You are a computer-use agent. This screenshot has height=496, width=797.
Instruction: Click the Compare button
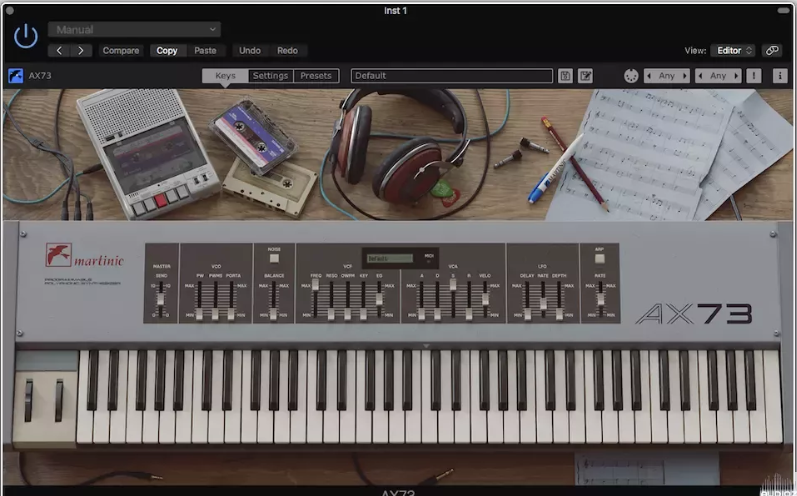[x=120, y=50]
